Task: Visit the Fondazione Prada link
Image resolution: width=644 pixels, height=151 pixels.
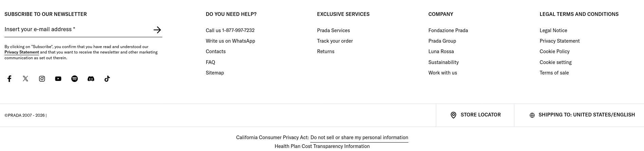Action: (448, 30)
